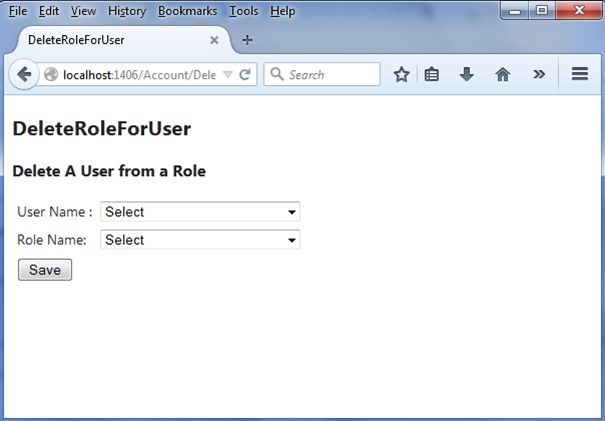Screen dimensions: 605x421
Task: Open the History menu
Action: pos(127,11)
